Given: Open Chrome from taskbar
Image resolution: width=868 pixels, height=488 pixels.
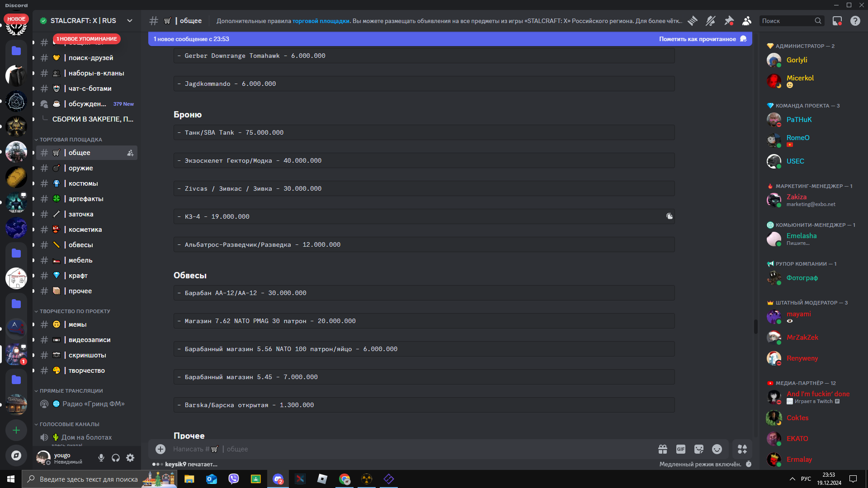Looking at the screenshot, I should [344, 479].
